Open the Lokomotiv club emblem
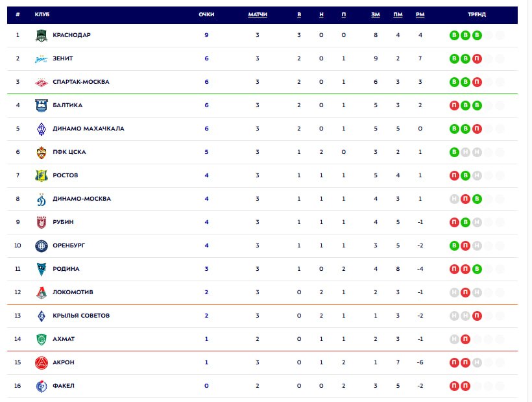The height and width of the screenshot is (402, 532). point(42,292)
